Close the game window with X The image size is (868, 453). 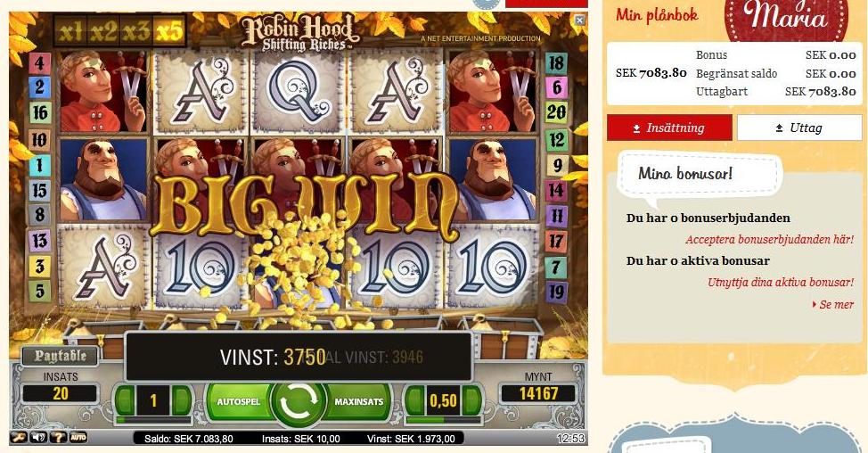click(579, 21)
